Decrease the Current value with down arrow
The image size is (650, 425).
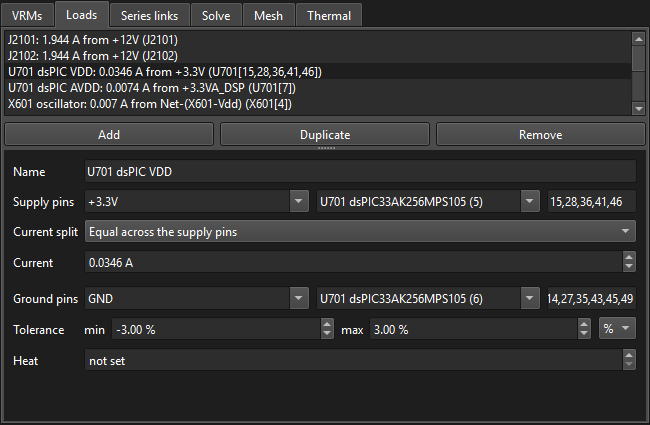(629, 267)
